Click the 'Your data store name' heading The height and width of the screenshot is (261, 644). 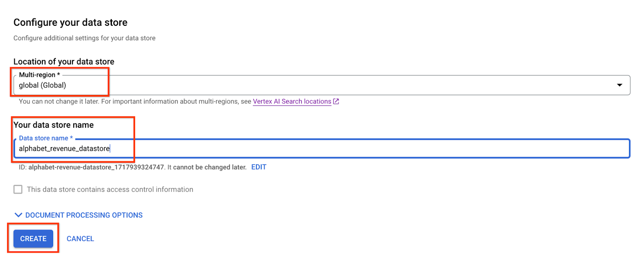(54, 125)
